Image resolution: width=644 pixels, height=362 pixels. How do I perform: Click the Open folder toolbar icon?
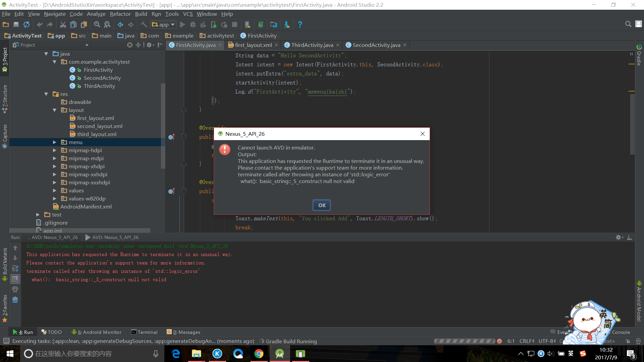coord(6,24)
